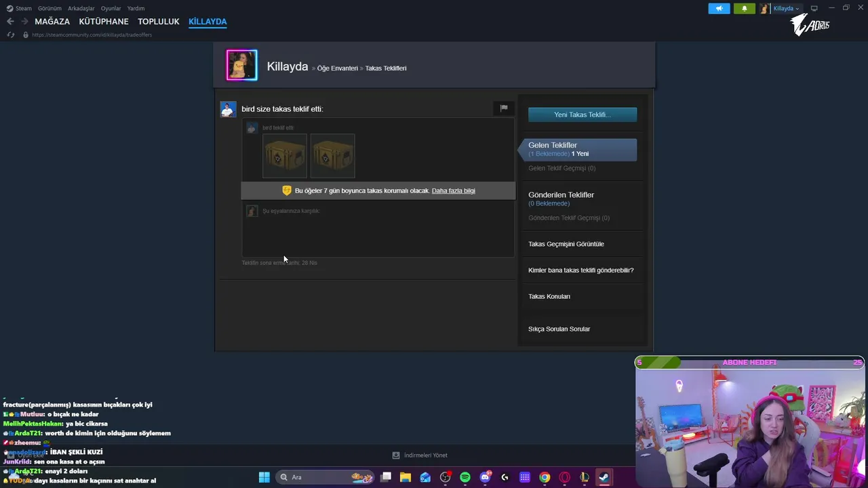868x488 pixels.
Task: Open the Takas Konuları link
Action: [549, 296]
